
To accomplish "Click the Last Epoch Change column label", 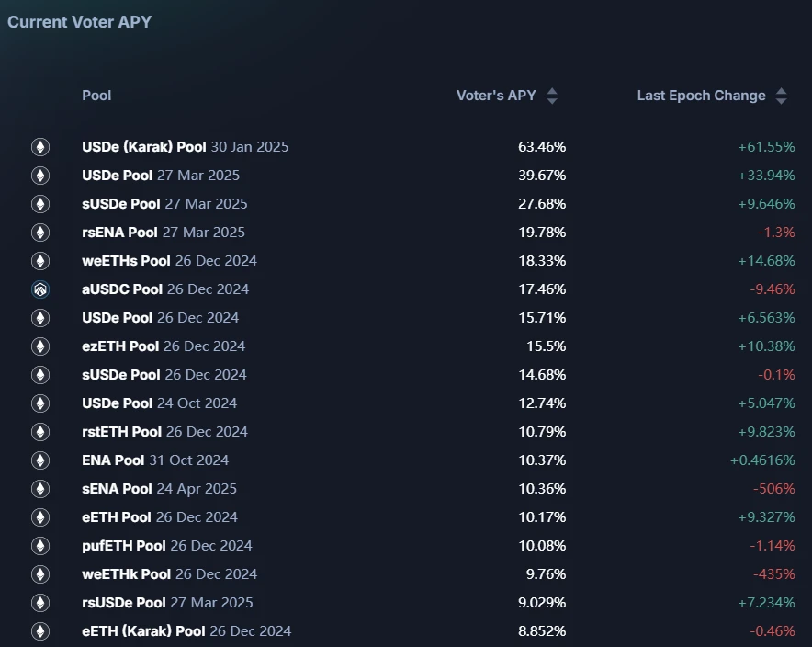I will [701, 96].
